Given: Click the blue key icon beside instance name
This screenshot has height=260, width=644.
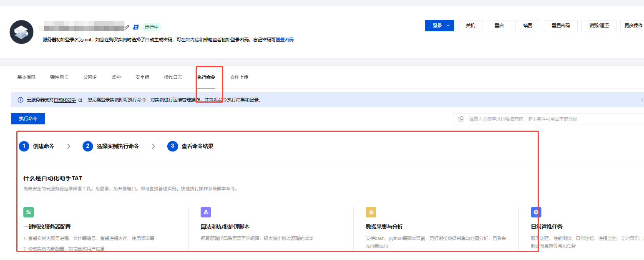Looking at the screenshot, I should click(136, 27).
